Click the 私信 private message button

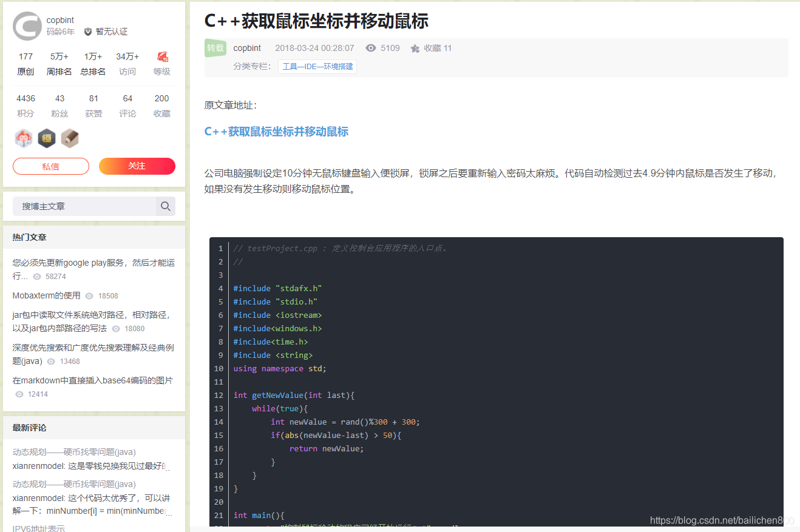51,166
